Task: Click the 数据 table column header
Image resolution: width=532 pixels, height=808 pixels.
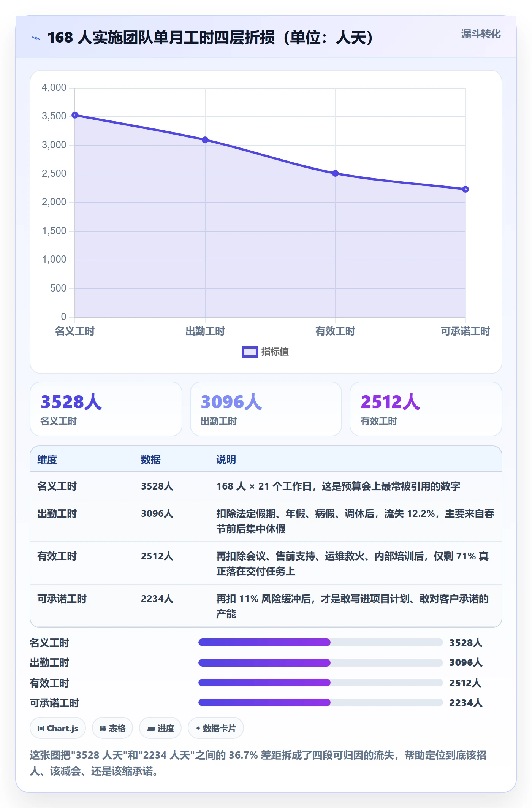Action: point(151,459)
